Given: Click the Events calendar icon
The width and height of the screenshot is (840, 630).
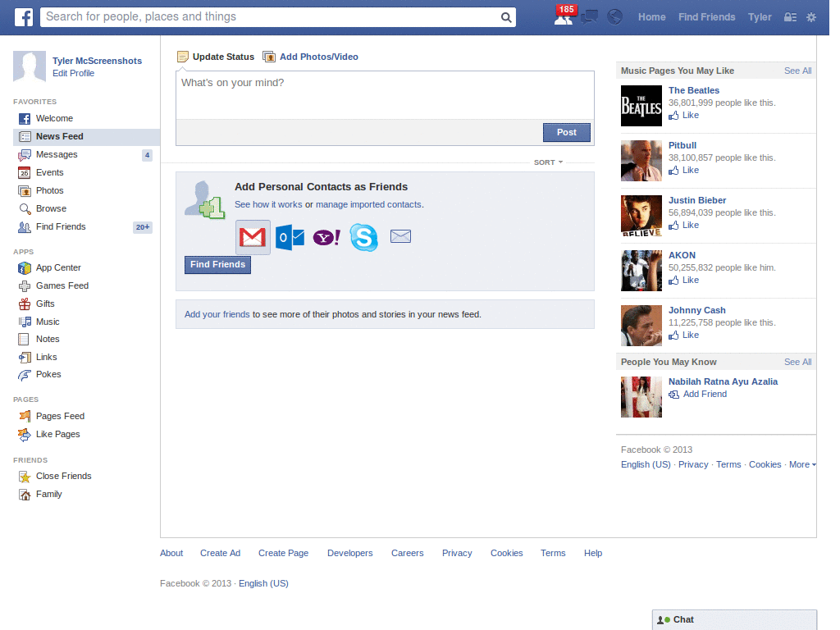Looking at the screenshot, I should [x=24, y=172].
